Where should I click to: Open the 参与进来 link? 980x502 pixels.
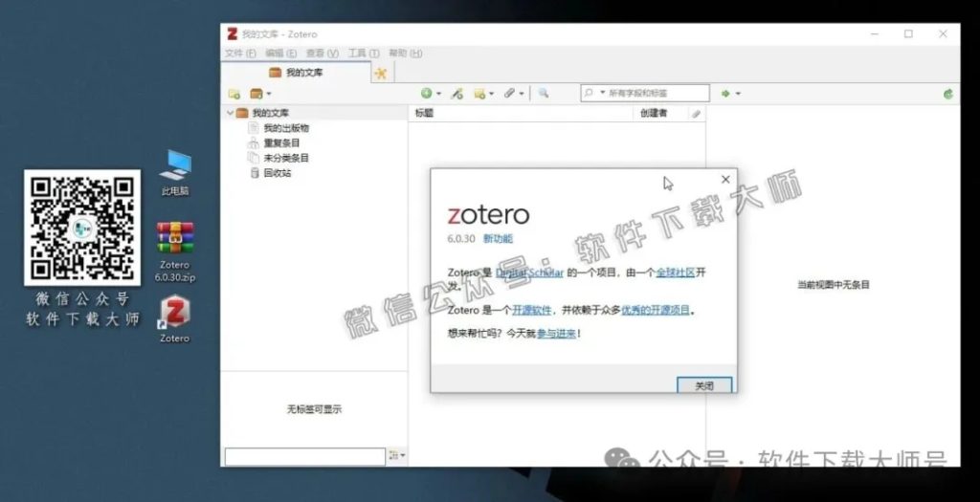(x=556, y=334)
